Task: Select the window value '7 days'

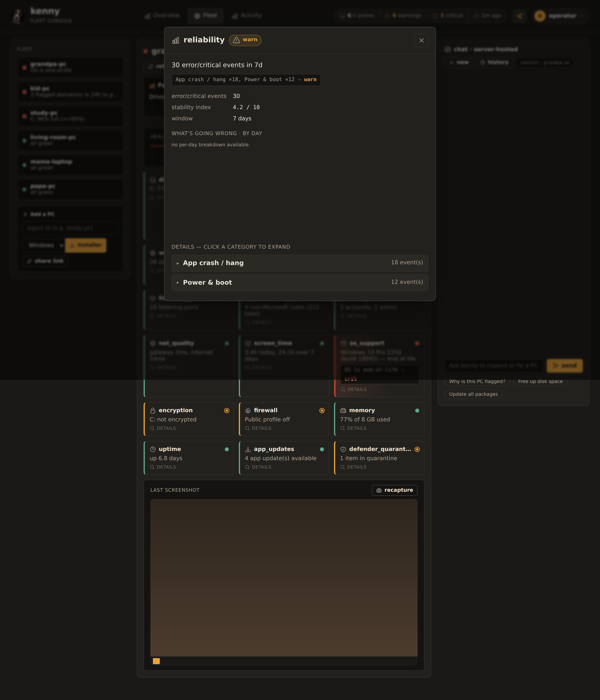Action: (242, 119)
